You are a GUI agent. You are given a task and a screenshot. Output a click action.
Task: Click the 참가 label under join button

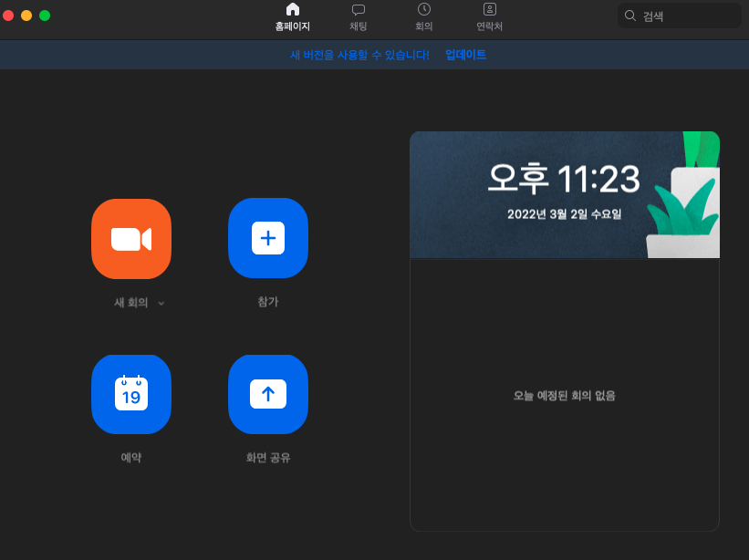[268, 302]
